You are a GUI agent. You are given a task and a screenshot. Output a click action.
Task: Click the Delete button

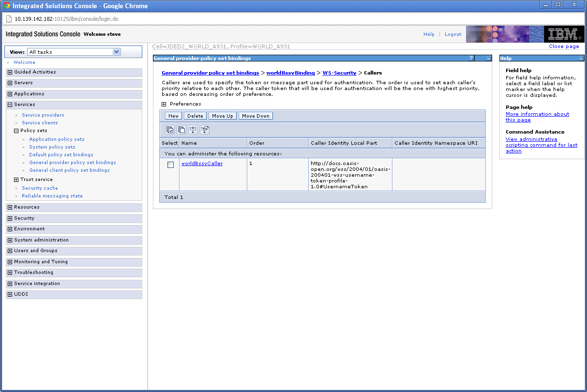coord(195,116)
